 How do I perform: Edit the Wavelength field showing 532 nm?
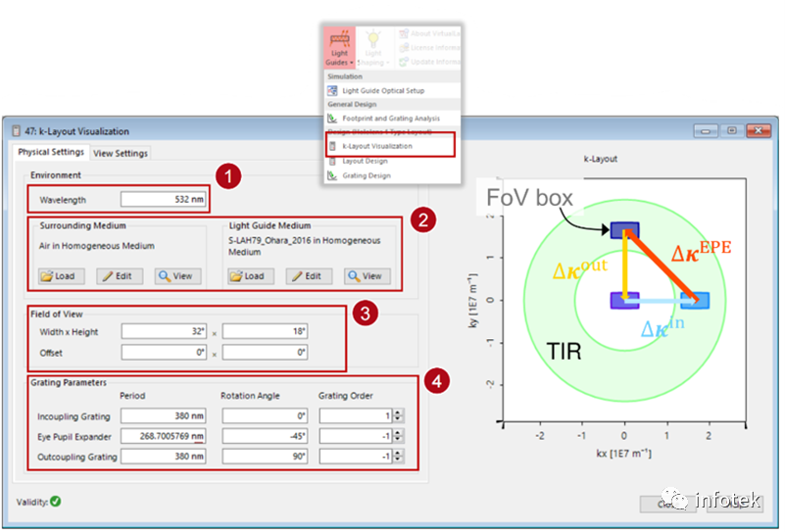point(164,199)
